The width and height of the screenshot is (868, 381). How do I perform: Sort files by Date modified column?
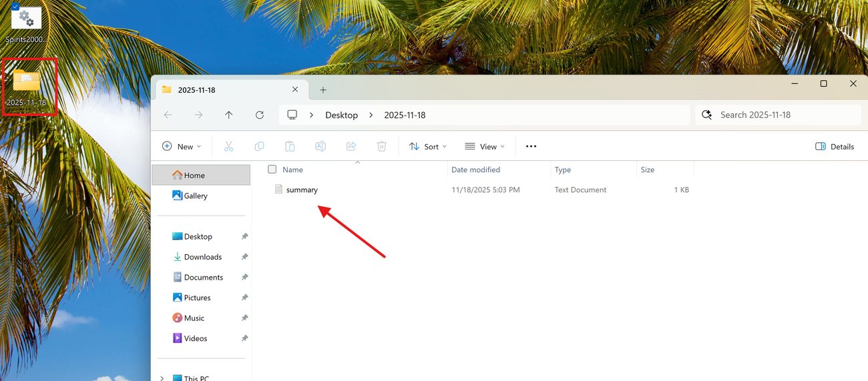pyautogui.click(x=475, y=169)
